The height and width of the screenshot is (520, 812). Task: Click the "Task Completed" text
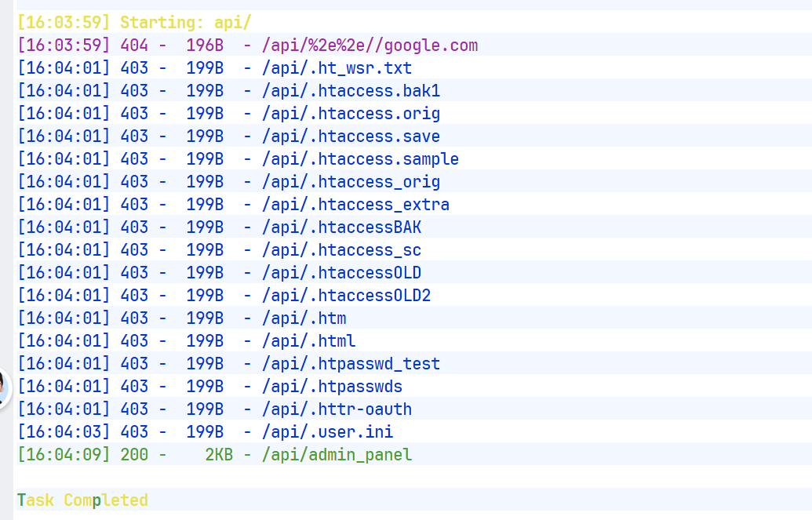tap(82, 500)
